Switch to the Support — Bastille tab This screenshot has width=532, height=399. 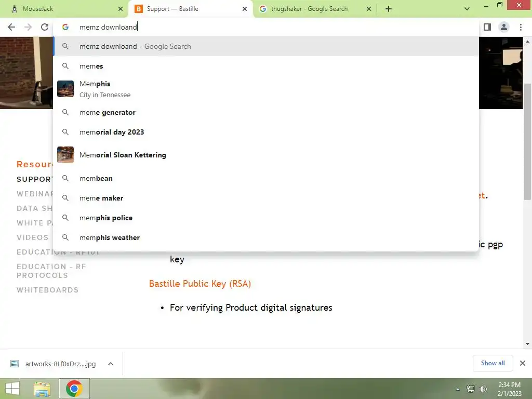[190, 9]
